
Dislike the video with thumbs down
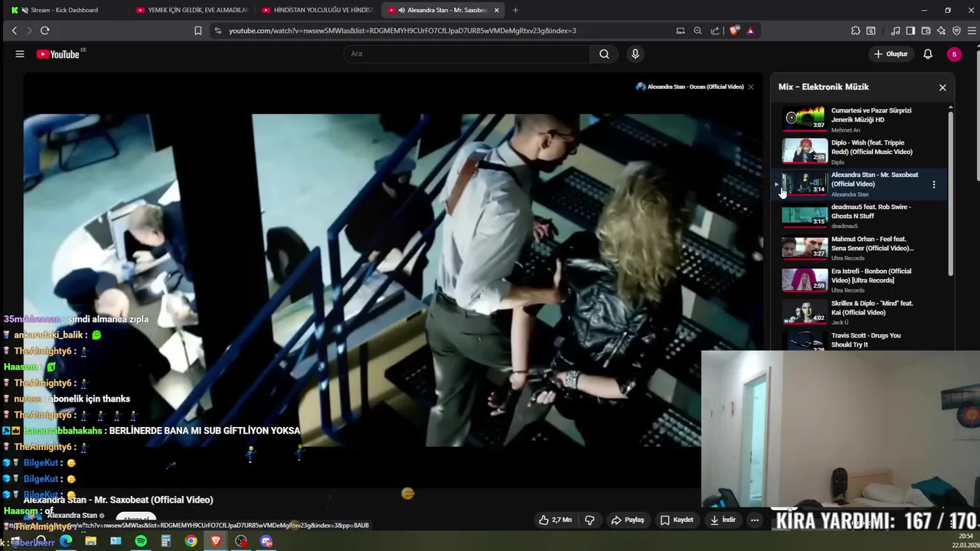coord(590,520)
